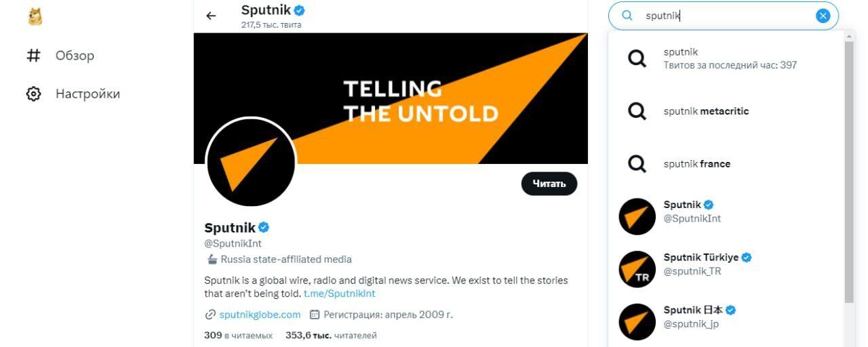Screen dimensions: 868x347
Task: Choose the 'sputnik' suggestion with 397 tweets
Action: [x=726, y=58]
